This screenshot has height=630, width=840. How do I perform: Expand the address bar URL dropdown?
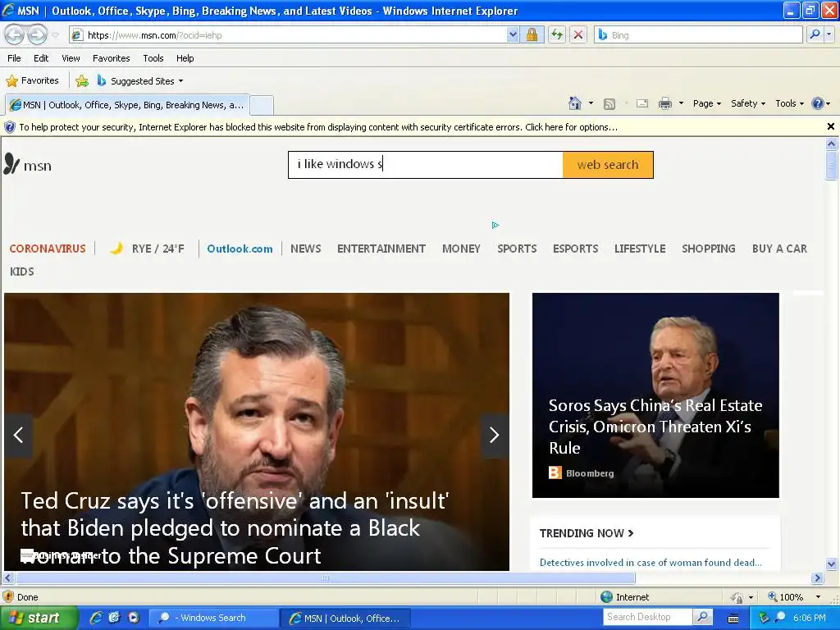(x=513, y=34)
